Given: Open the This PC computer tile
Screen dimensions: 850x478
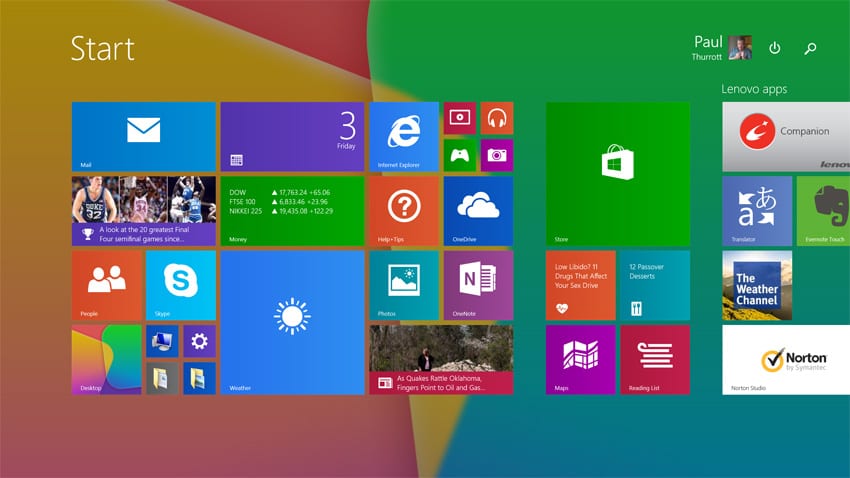Looking at the screenshot, I should 162,341.
